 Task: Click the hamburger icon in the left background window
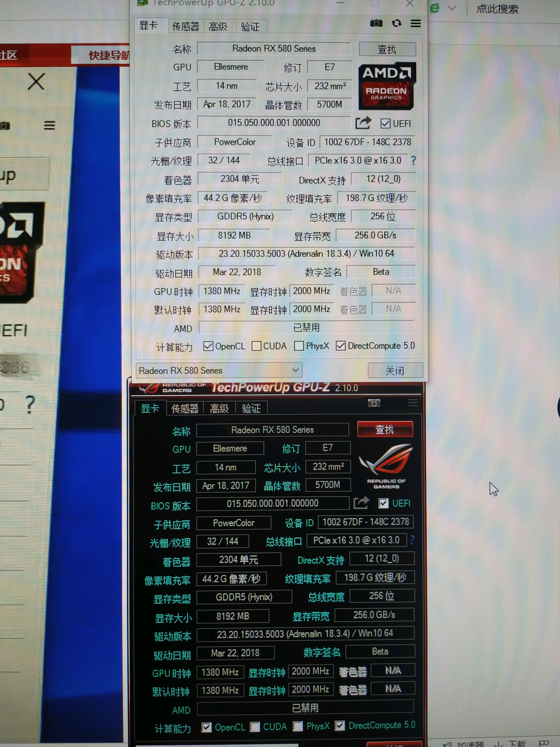pyautogui.click(x=49, y=125)
